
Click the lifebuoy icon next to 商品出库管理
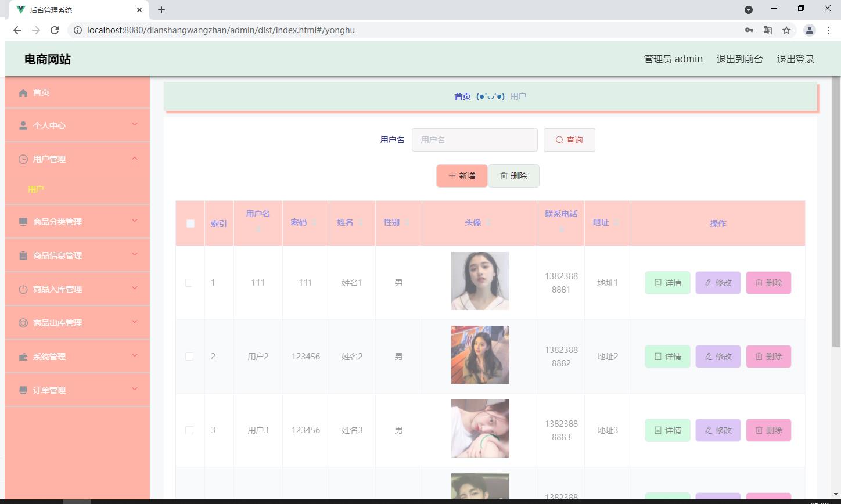(x=23, y=323)
